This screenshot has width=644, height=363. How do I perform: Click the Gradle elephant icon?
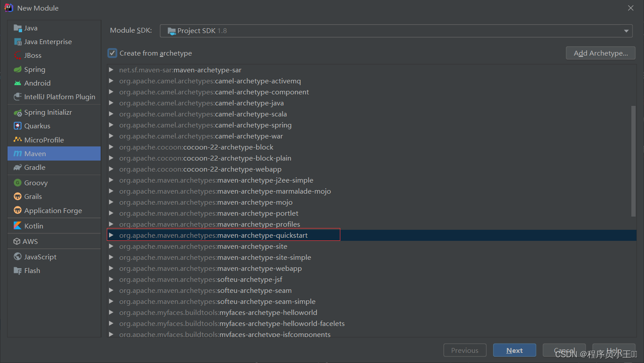18,168
